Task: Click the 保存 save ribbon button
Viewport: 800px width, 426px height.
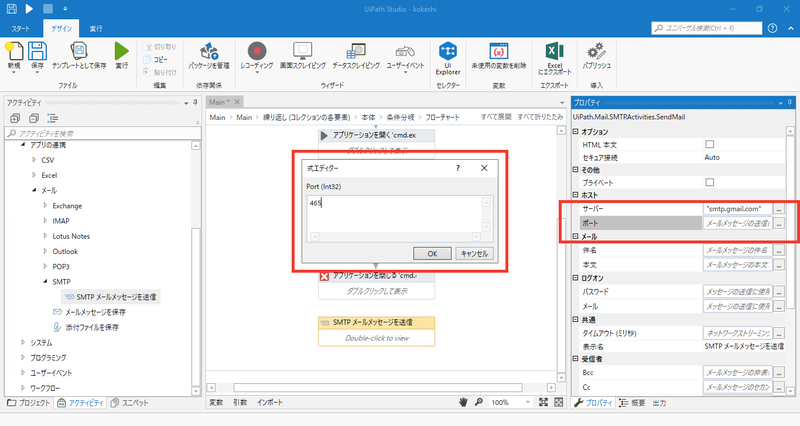Action: 37,56
